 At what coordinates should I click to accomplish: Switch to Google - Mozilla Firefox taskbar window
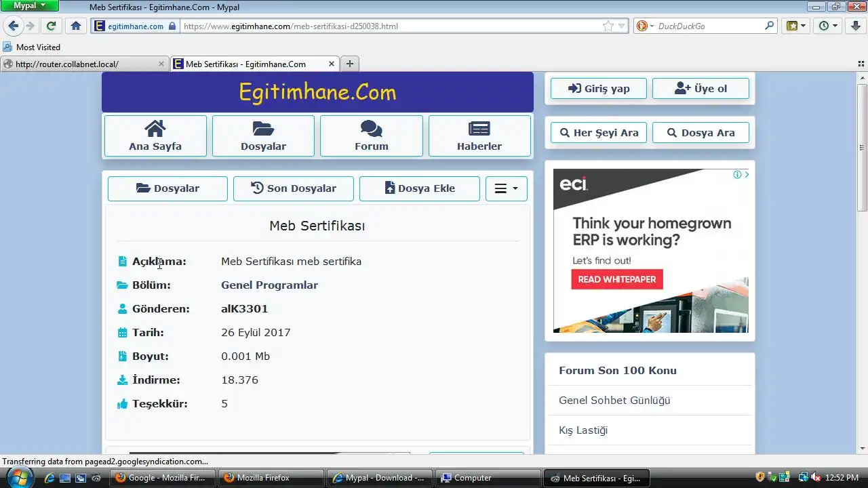[x=161, y=478]
